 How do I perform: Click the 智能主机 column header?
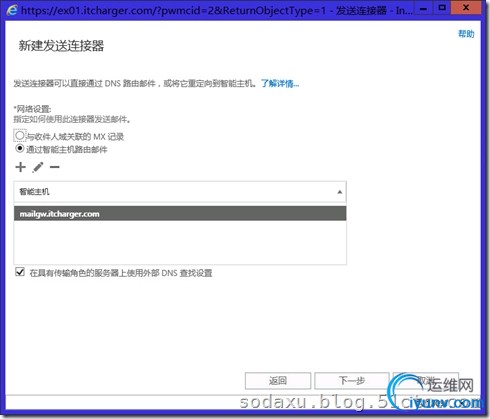pyautogui.click(x=180, y=192)
